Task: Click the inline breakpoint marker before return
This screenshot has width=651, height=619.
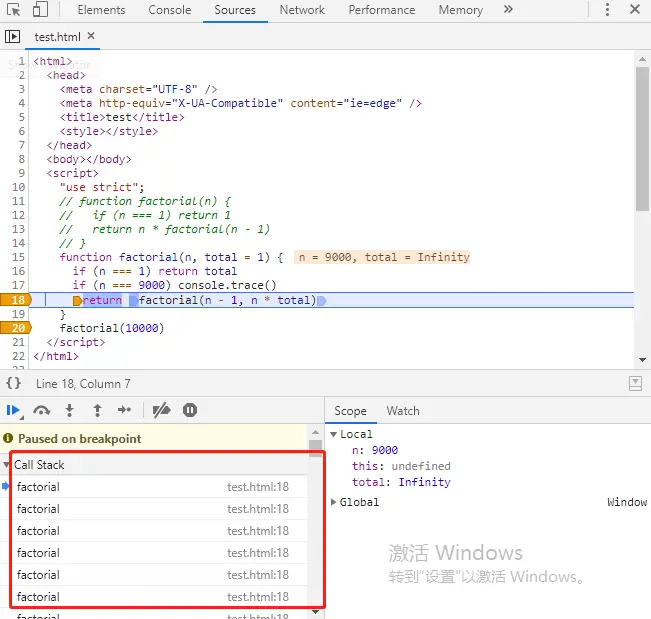Action: pos(77,301)
